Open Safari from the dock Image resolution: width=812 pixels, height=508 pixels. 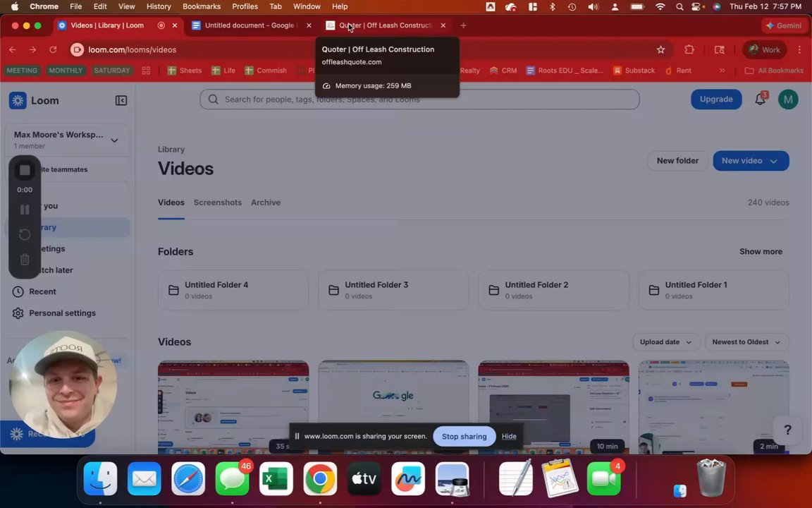188,478
